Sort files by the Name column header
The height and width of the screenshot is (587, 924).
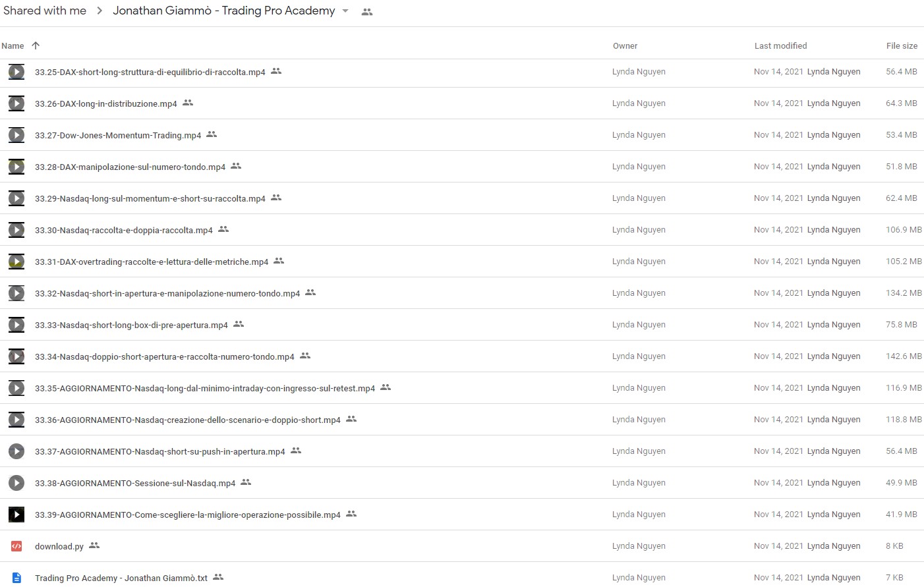tap(13, 46)
